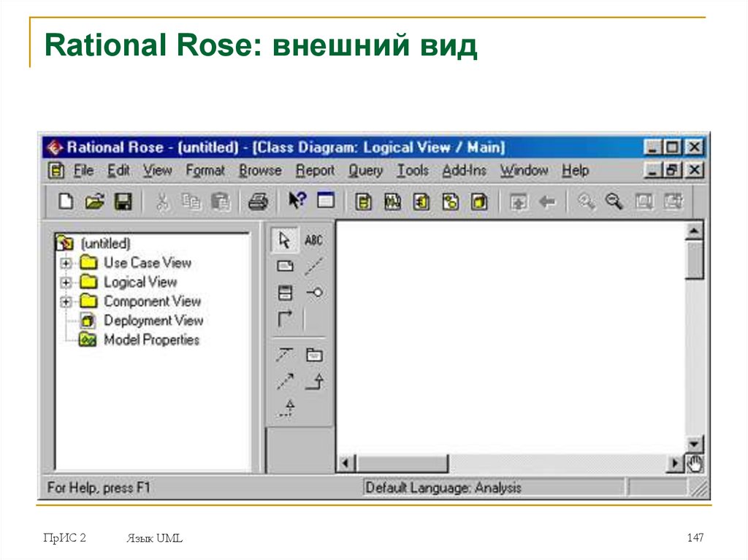The width and height of the screenshot is (748, 560).
Task: Open the Edit menu
Action: click(x=118, y=170)
